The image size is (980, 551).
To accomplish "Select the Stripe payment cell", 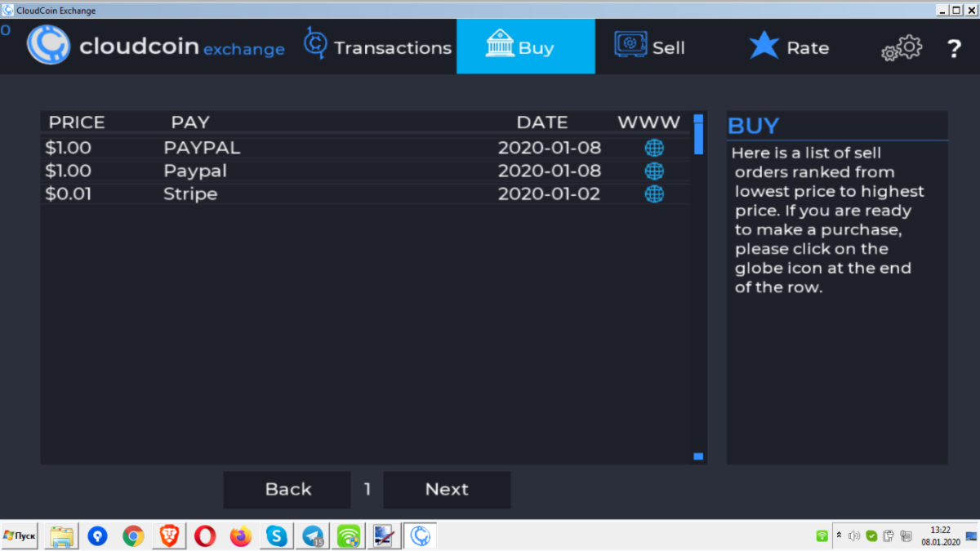I will pyautogui.click(x=190, y=194).
